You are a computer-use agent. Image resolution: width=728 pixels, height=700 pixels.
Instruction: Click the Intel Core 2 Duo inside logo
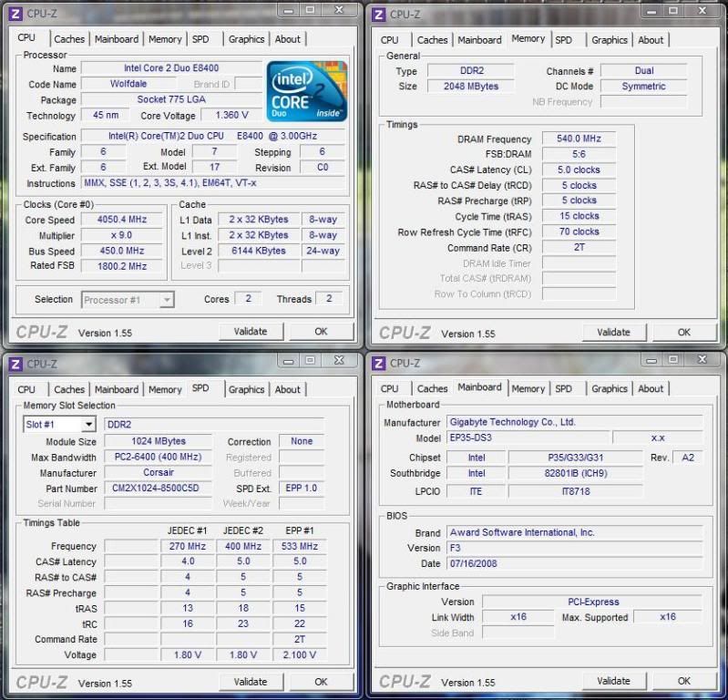[x=306, y=91]
